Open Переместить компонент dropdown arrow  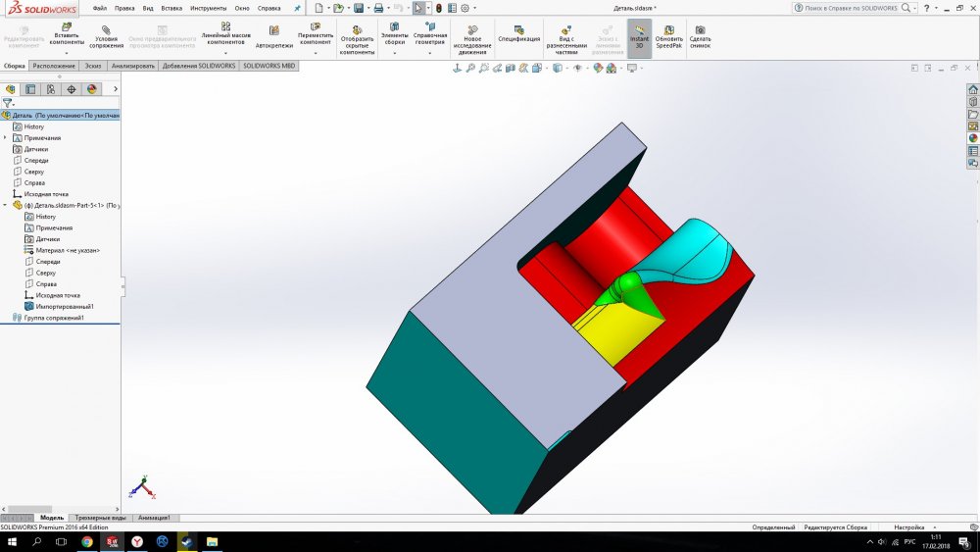[315, 53]
